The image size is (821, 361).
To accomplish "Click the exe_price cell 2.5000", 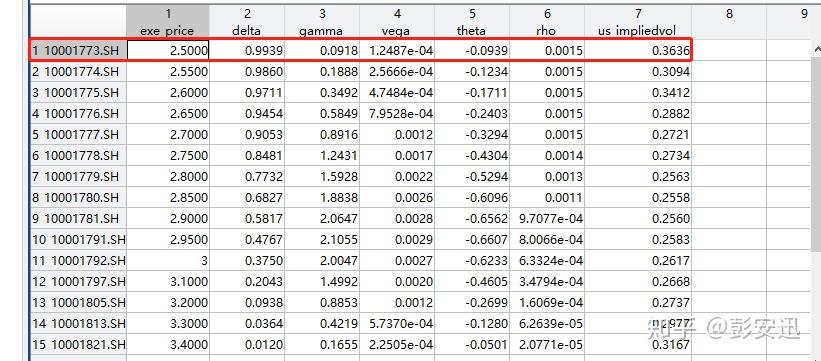I will (x=168, y=51).
